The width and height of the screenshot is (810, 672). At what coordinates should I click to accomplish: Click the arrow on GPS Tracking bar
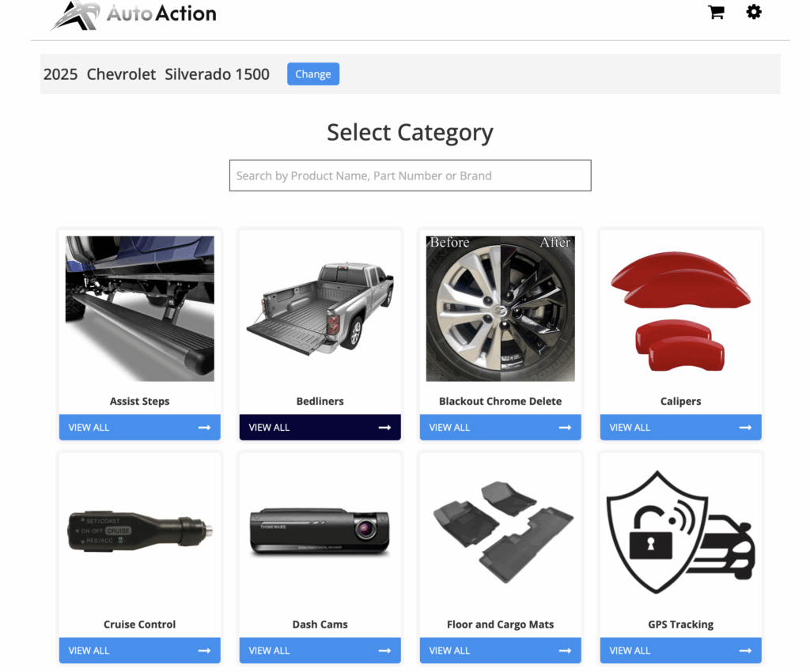[745, 651]
